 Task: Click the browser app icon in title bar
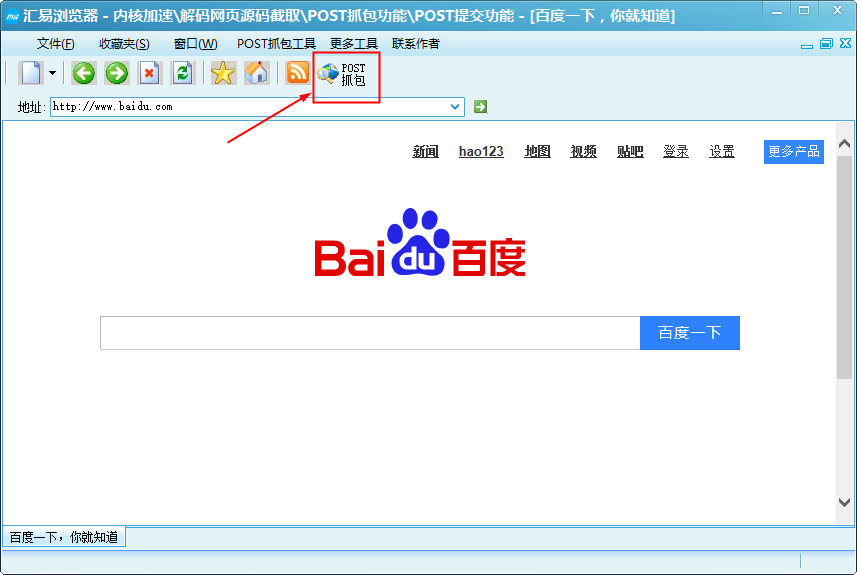pos(12,16)
